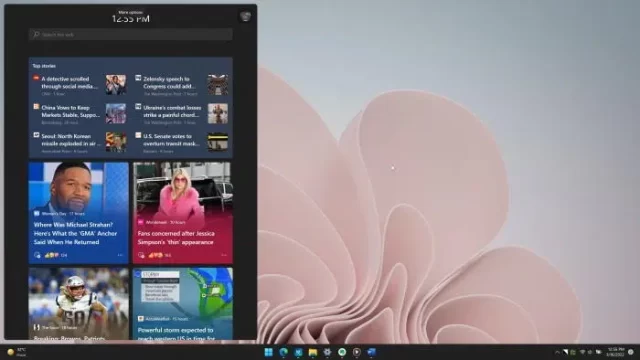The width and height of the screenshot is (640, 360).
Task: Open the taskbar clock and date
Action: (616, 352)
